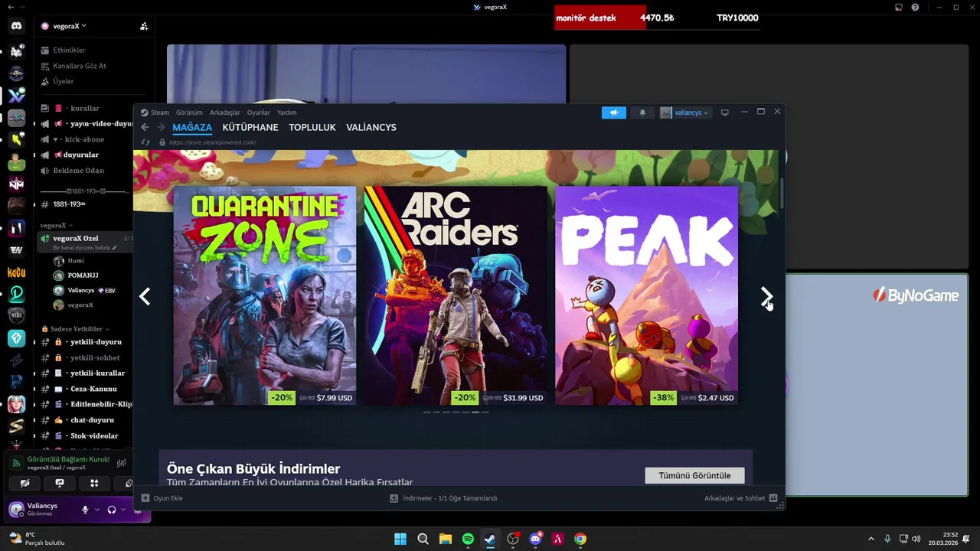The image size is (980, 551).
Task: Click the Steam store URL field
Action: (212, 142)
